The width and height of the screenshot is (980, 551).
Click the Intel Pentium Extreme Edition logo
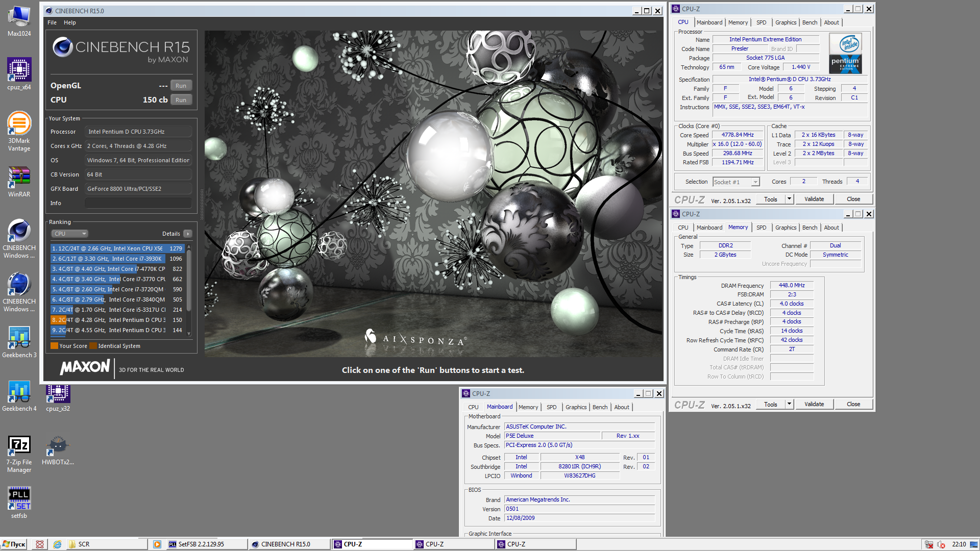(x=845, y=53)
